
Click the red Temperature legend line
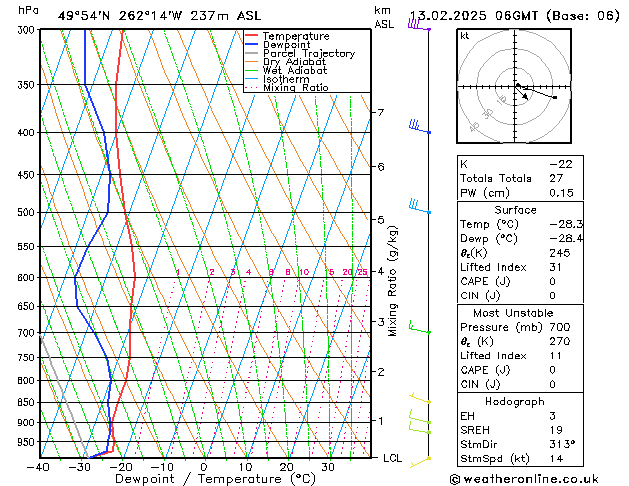[252, 36]
